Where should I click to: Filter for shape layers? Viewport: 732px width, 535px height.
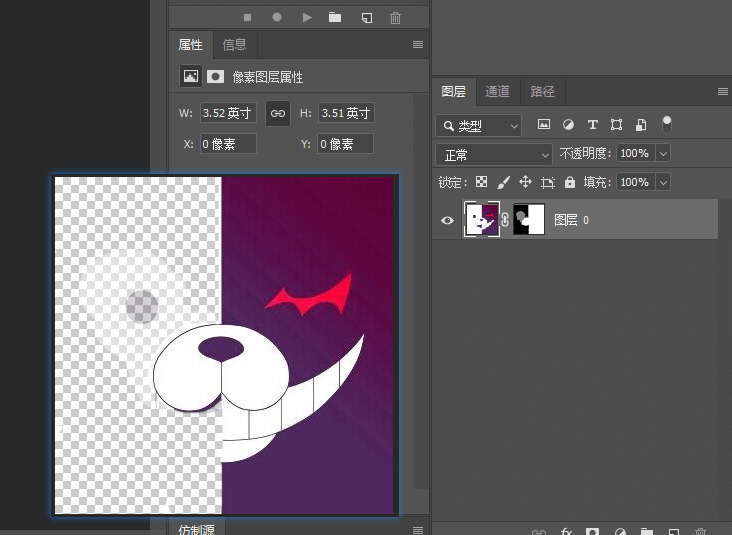[616, 125]
